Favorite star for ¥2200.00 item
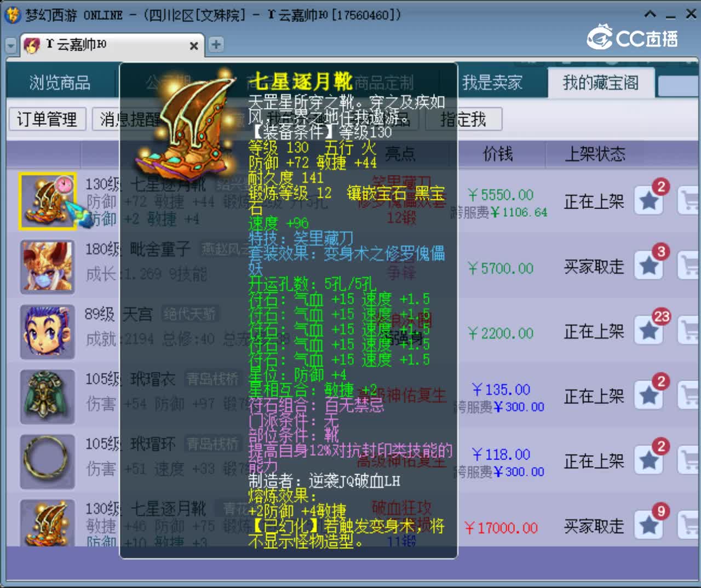 tap(649, 331)
